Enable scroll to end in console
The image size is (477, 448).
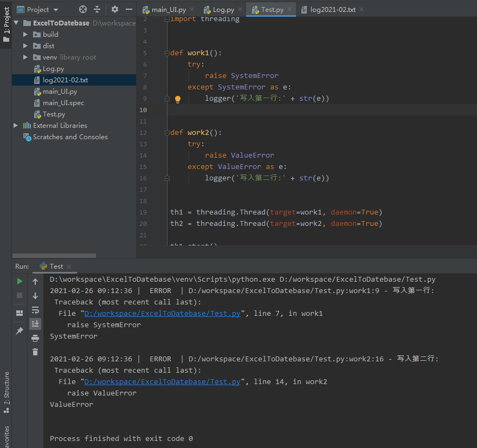click(x=35, y=324)
